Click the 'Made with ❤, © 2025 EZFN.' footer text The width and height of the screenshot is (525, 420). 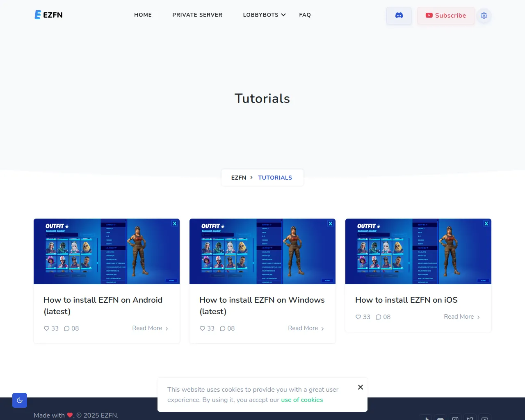pyautogui.click(x=76, y=415)
